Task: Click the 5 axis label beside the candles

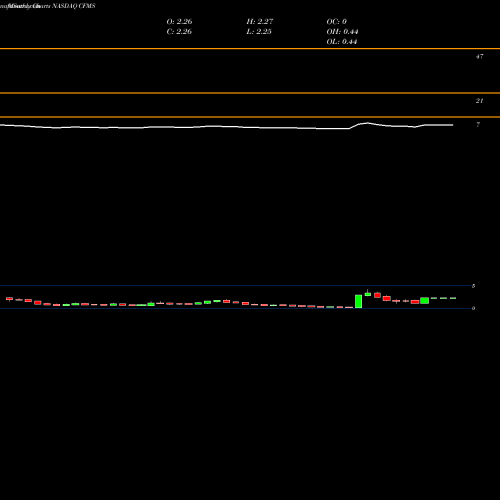Action: (473, 286)
